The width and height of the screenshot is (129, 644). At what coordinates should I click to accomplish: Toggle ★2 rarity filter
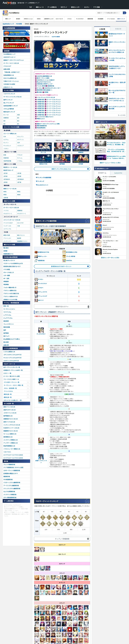click(69, 512)
